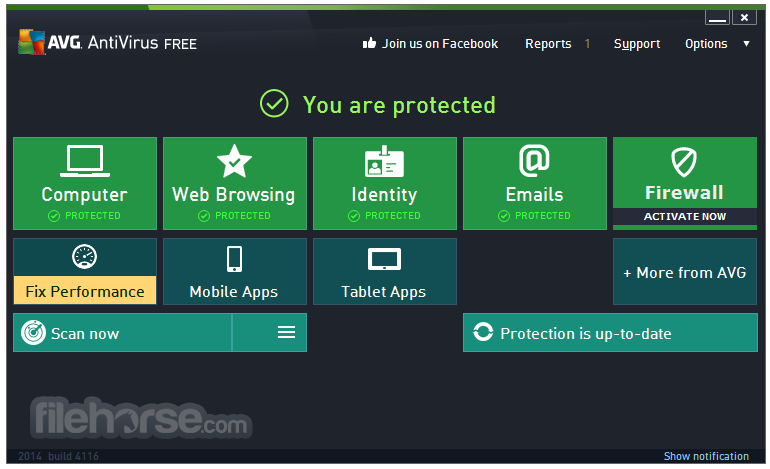This screenshot has height=469, width=770.
Task: Open the Support menu
Action: coord(636,44)
